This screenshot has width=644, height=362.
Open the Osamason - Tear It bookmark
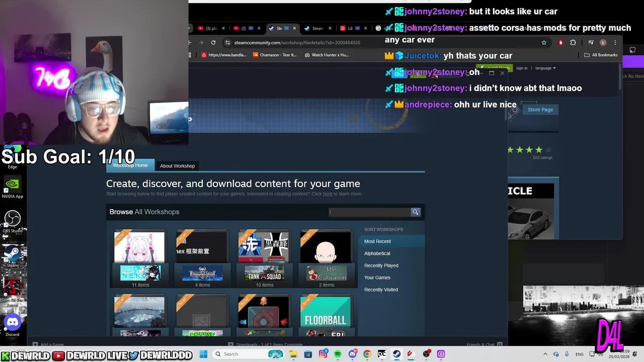pos(275,55)
